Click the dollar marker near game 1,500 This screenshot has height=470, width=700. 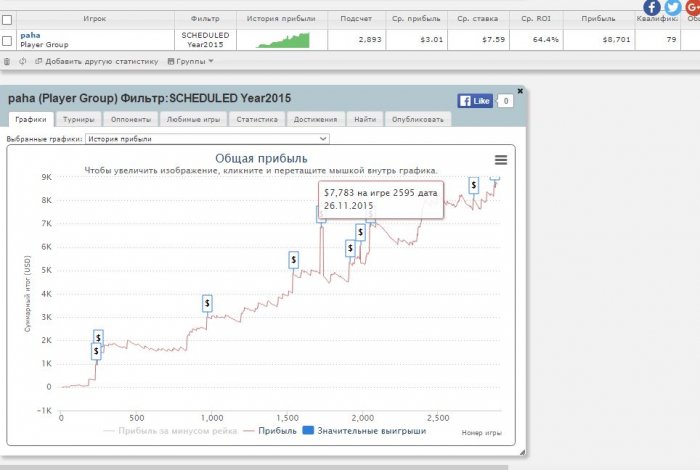click(x=293, y=260)
